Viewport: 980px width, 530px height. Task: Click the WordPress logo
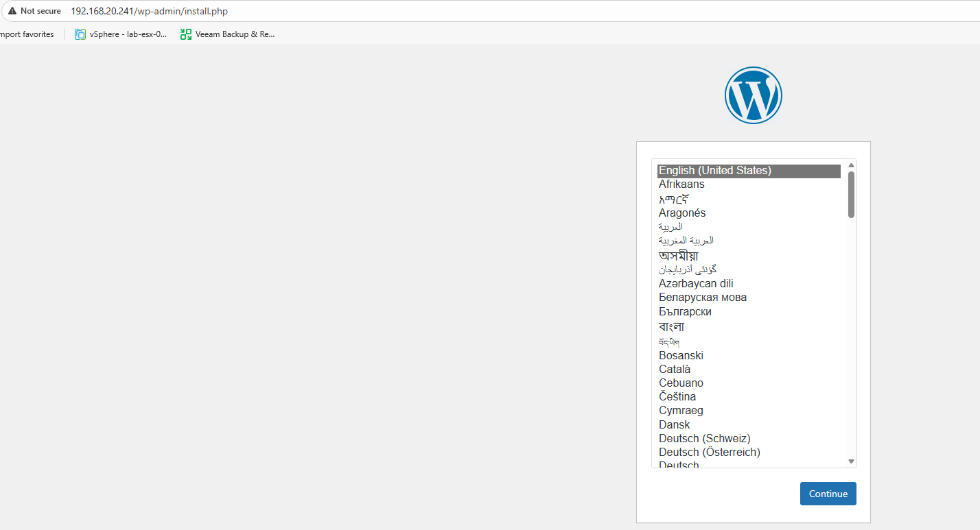tap(753, 95)
